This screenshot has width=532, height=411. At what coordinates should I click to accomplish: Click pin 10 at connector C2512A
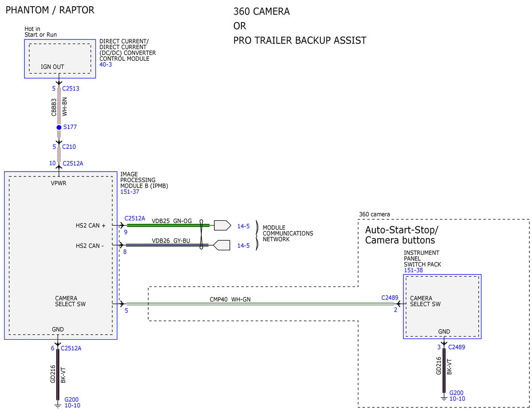(x=52, y=163)
